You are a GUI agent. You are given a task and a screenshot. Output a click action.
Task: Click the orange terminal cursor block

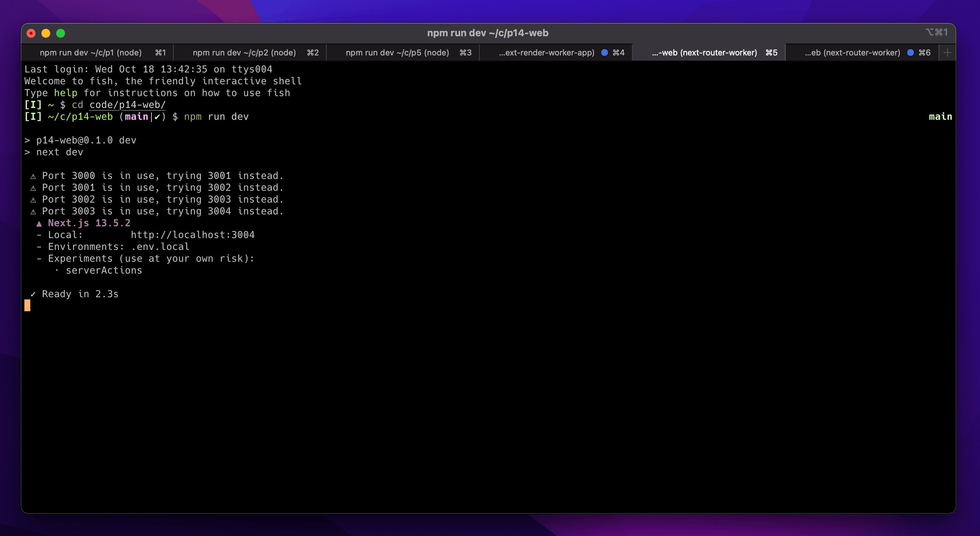[x=27, y=305]
